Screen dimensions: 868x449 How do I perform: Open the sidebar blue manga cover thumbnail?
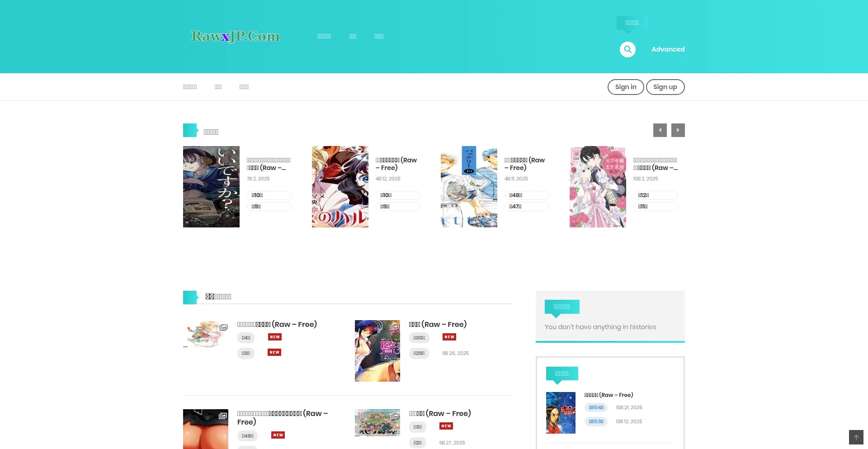(561, 412)
